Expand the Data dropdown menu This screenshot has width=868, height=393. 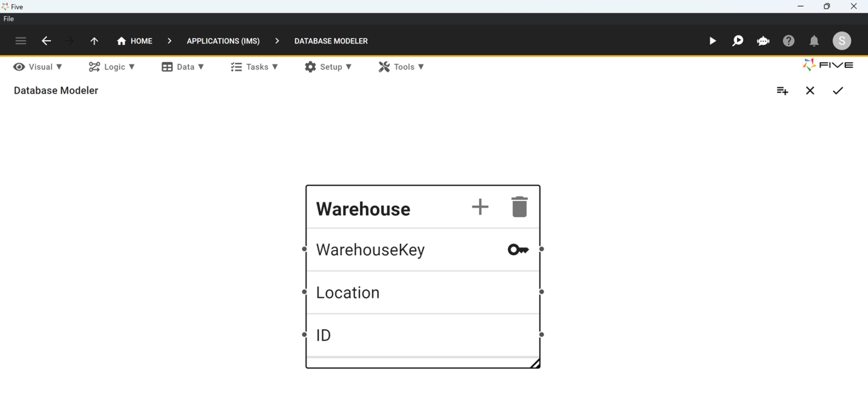point(183,67)
